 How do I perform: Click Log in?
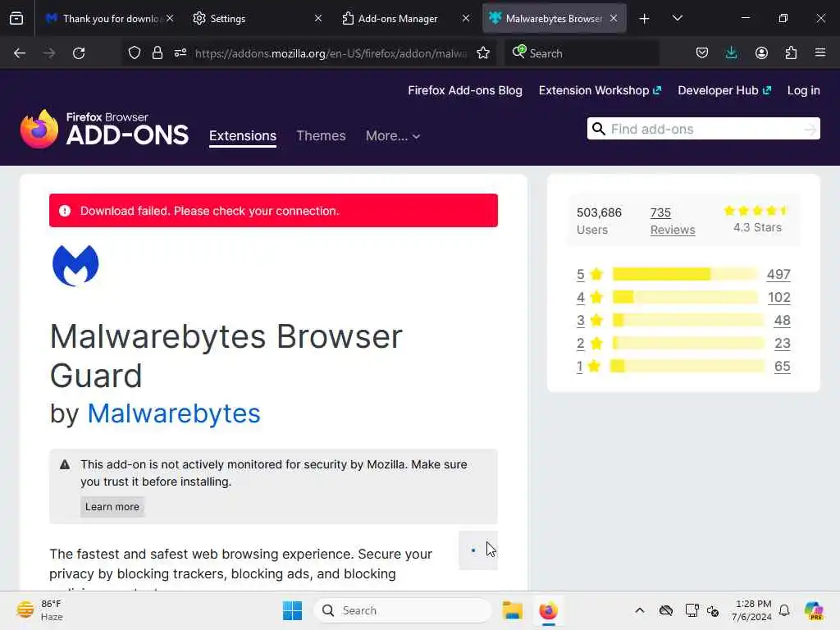[804, 90]
